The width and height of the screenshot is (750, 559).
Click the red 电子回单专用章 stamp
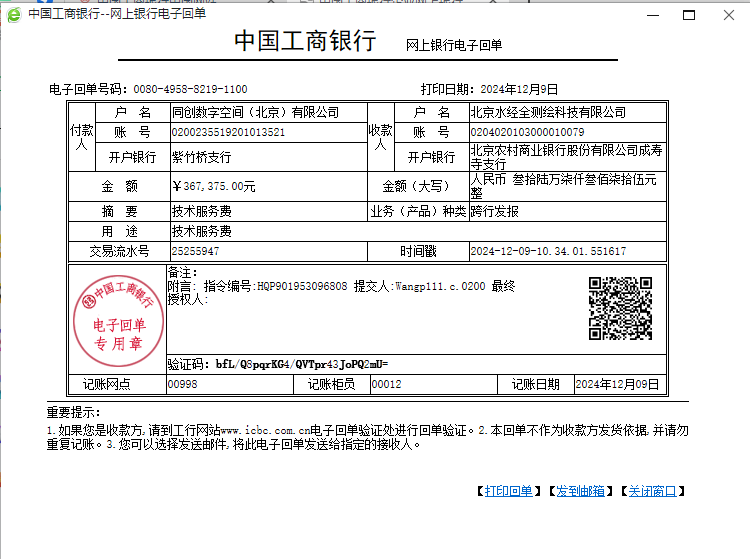(118, 321)
